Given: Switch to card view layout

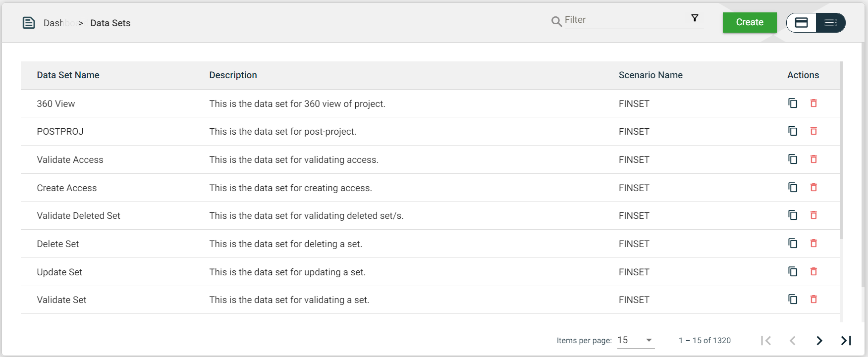Looking at the screenshot, I should 802,23.
